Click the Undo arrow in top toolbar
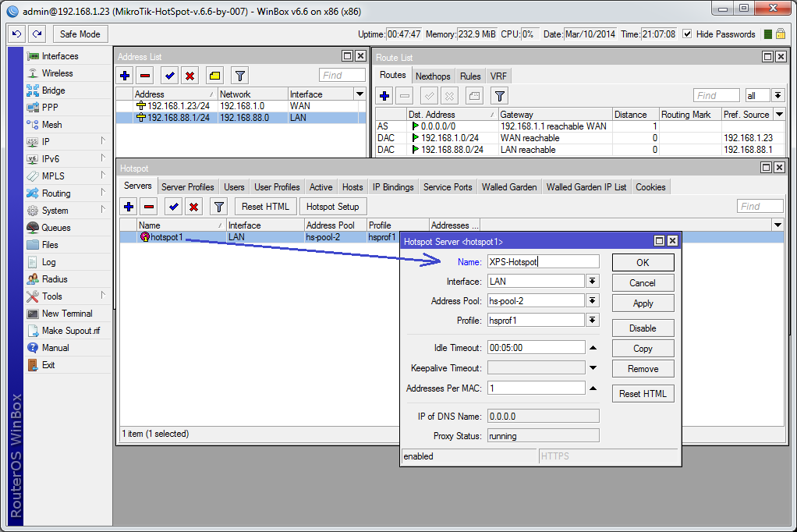This screenshot has width=797, height=532. tap(17, 34)
